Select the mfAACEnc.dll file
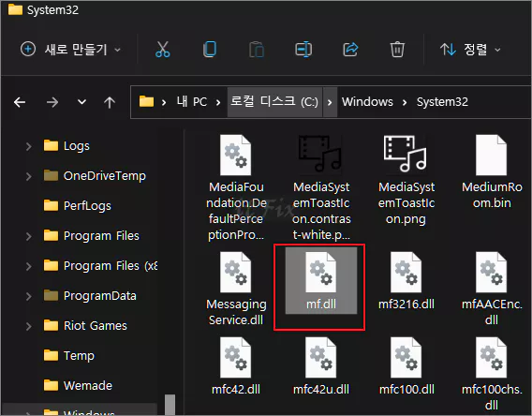Screen dimensions: 532x416 point(492,289)
